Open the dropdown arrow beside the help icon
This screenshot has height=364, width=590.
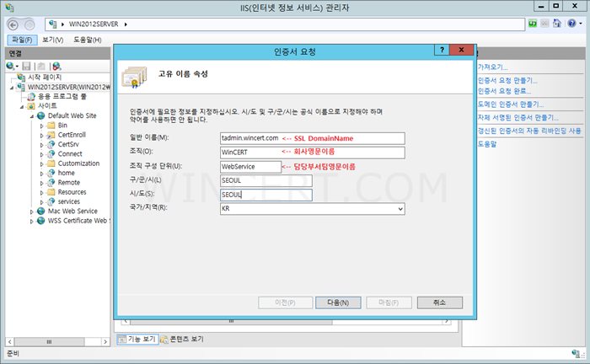coord(581,24)
